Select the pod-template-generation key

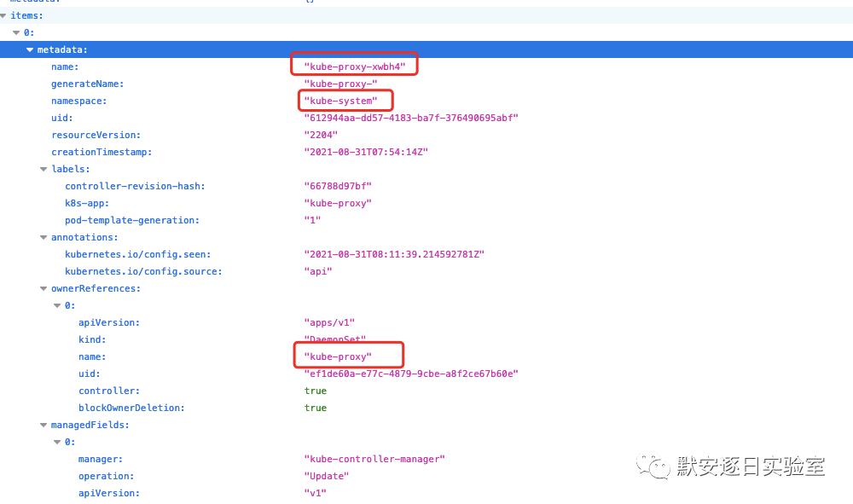coord(132,220)
